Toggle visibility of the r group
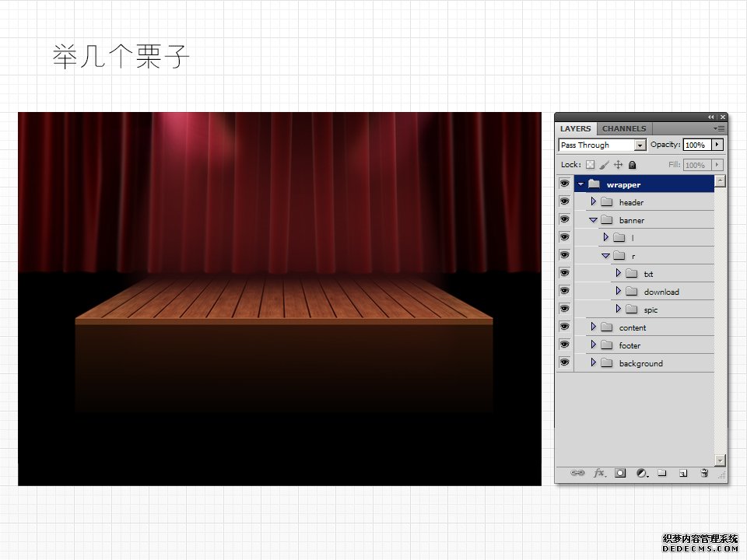Viewport: 747px width, 560px height. click(565, 255)
